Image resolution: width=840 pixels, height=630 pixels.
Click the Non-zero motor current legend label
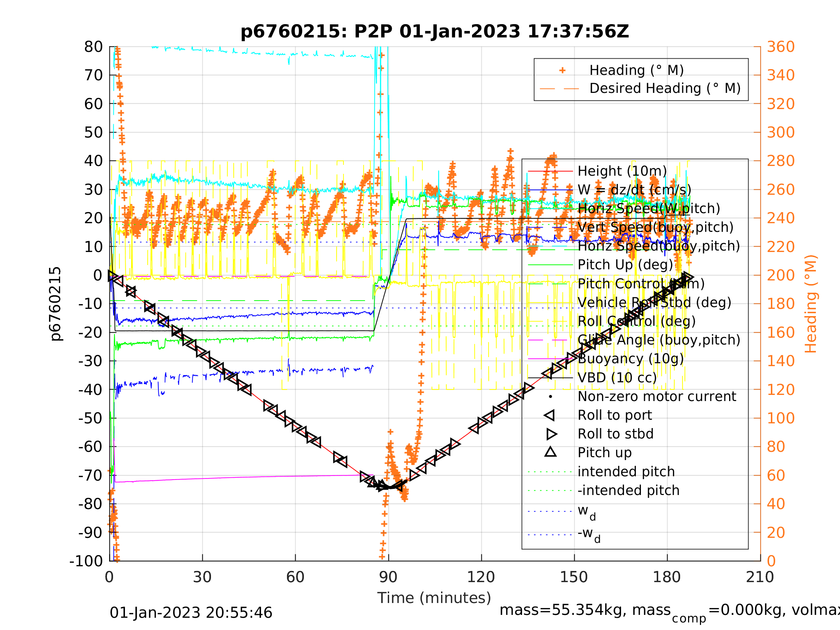(657, 396)
